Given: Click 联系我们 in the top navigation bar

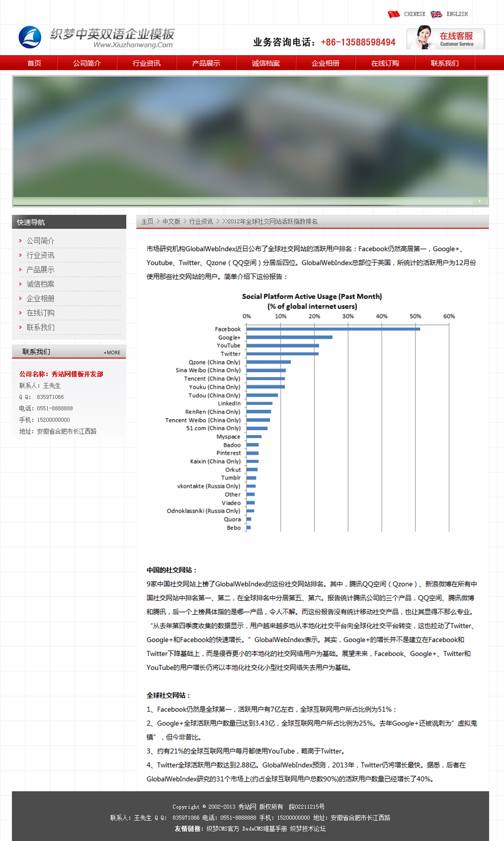Looking at the screenshot, I should (x=444, y=63).
